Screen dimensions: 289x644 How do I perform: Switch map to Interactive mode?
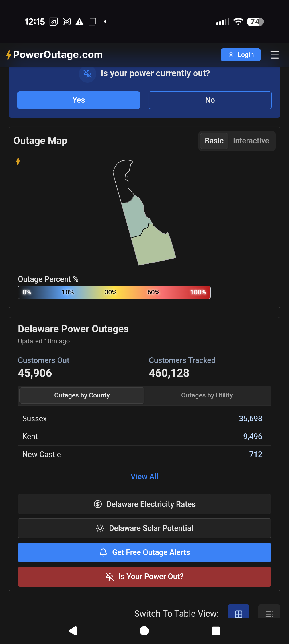[251, 141]
